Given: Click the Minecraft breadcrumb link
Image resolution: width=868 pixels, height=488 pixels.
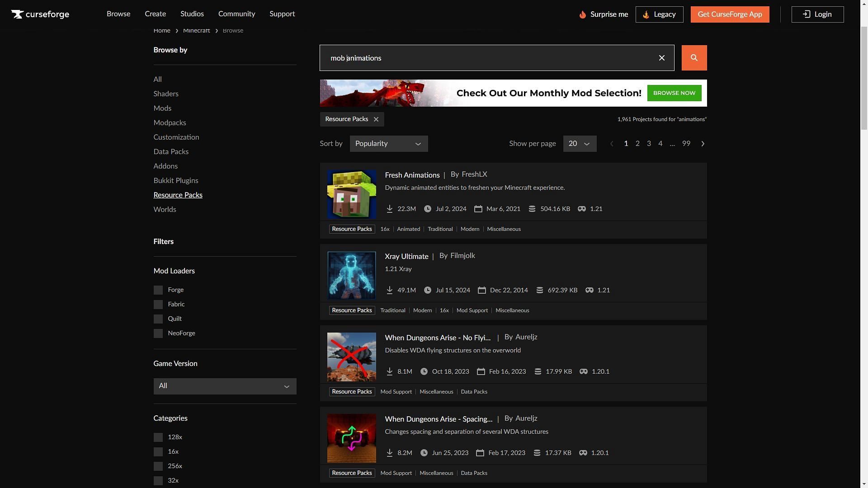Looking at the screenshot, I should [196, 30].
